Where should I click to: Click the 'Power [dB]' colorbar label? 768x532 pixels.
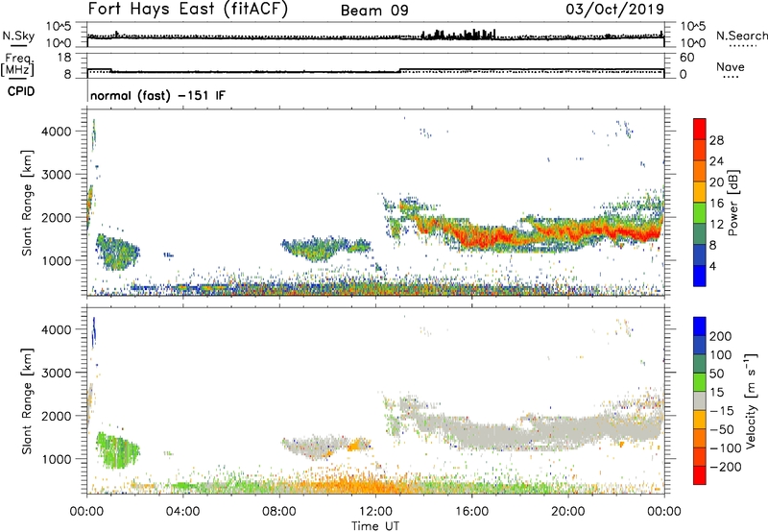pyautogui.click(x=732, y=203)
